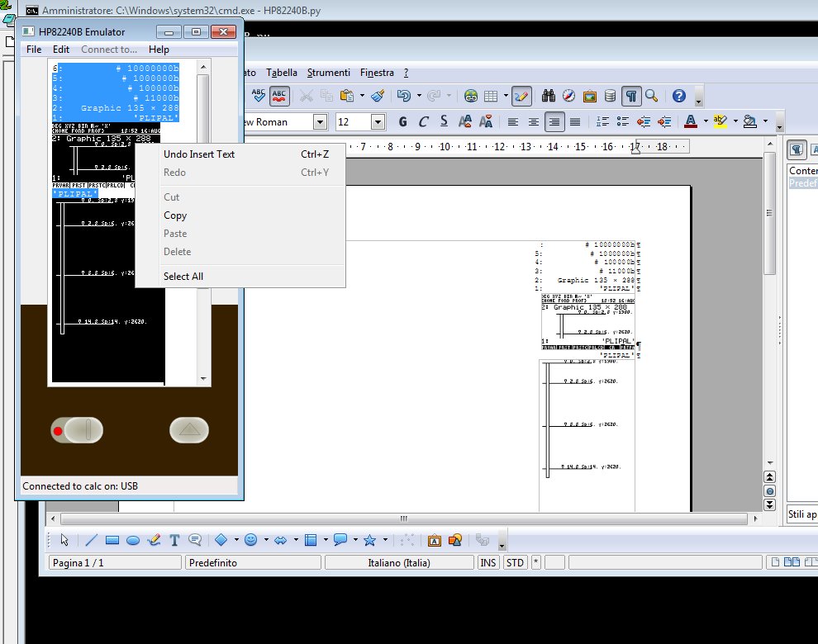Center-align text in Writer
The image size is (818, 644).
point(533,122)
